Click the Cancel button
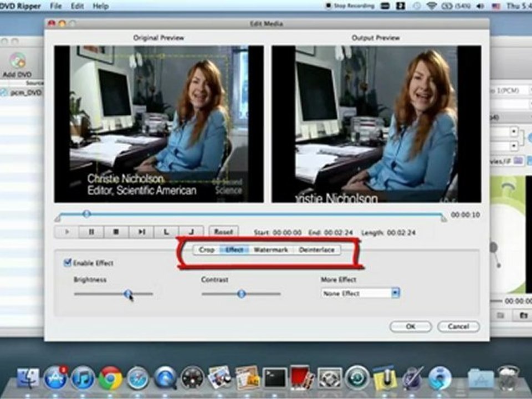Image resolution: width=532 pixels, height=399 pixels. click(x=458, y=326)
